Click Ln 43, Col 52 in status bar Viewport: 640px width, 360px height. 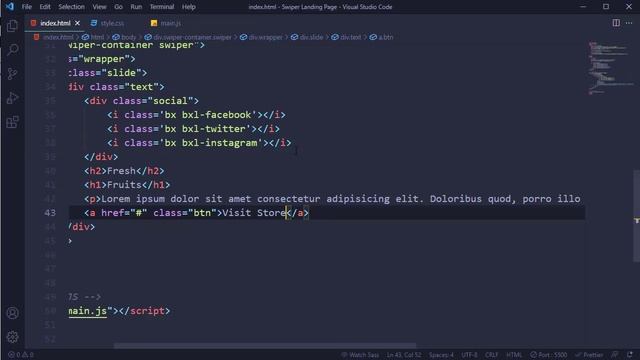pyautogui.click(x=404, y=355)
